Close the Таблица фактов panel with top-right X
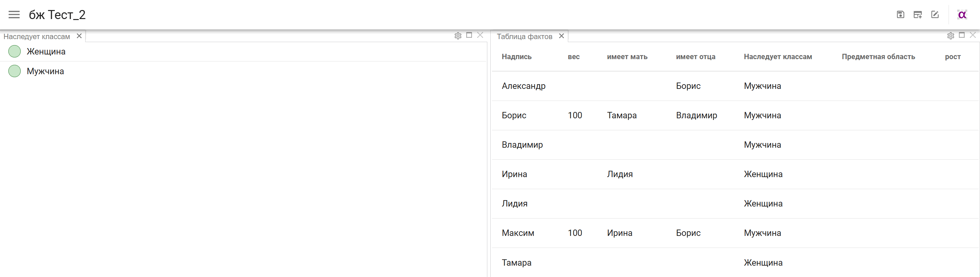 pyautogui.click(x=973, y=35)
